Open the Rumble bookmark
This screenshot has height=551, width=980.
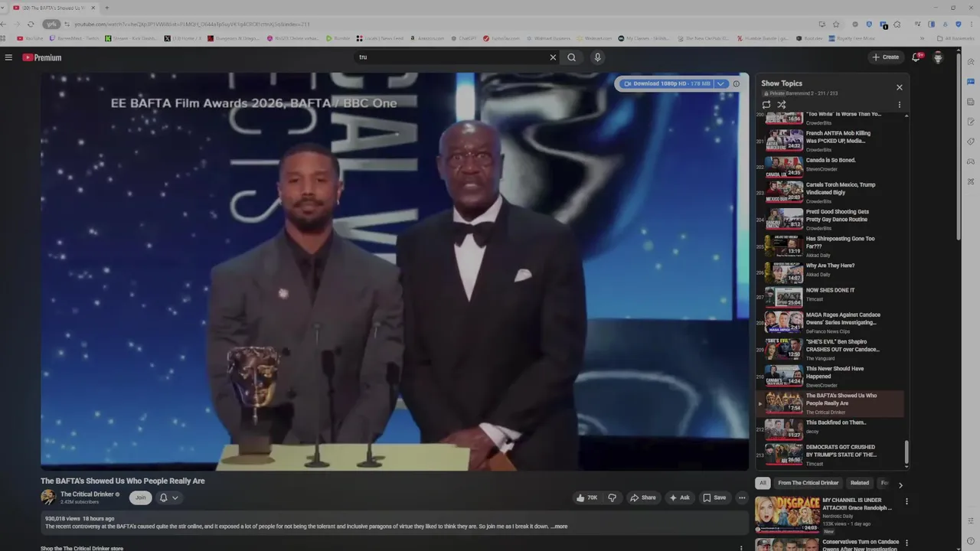point(338,38)
